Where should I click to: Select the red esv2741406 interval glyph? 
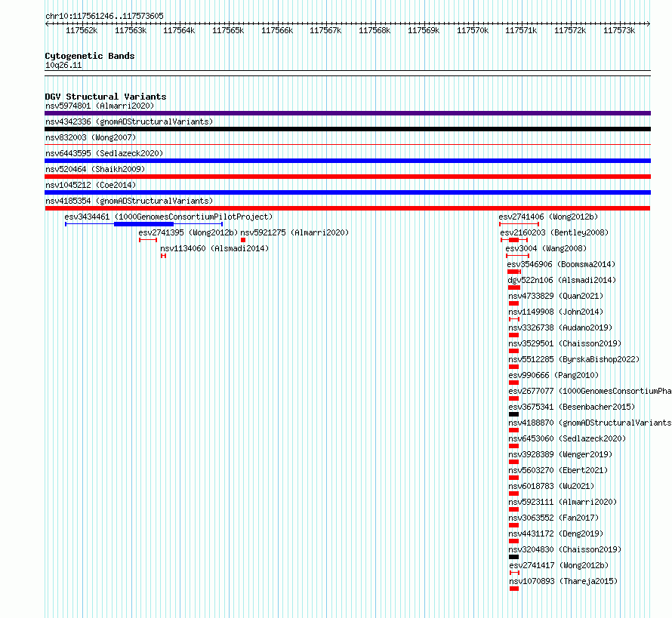(519, 224)
